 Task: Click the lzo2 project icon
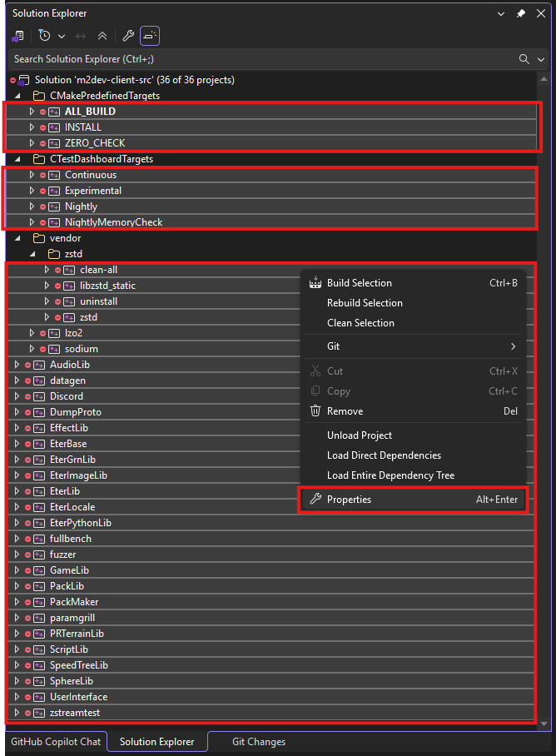pos(54,333)
